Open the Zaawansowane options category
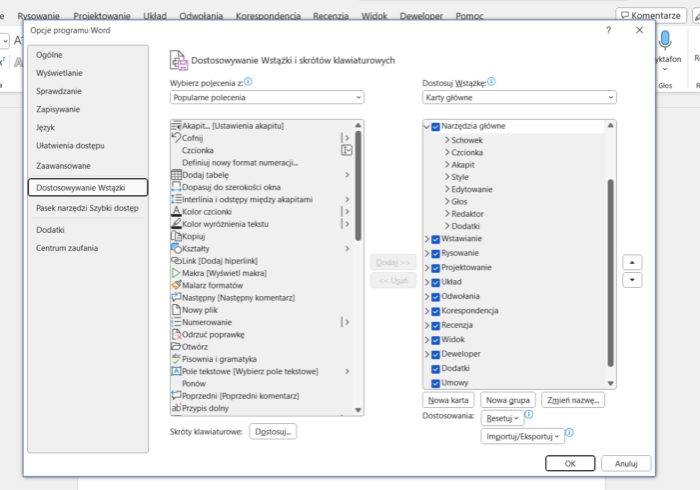 click(x=64, y=166)
